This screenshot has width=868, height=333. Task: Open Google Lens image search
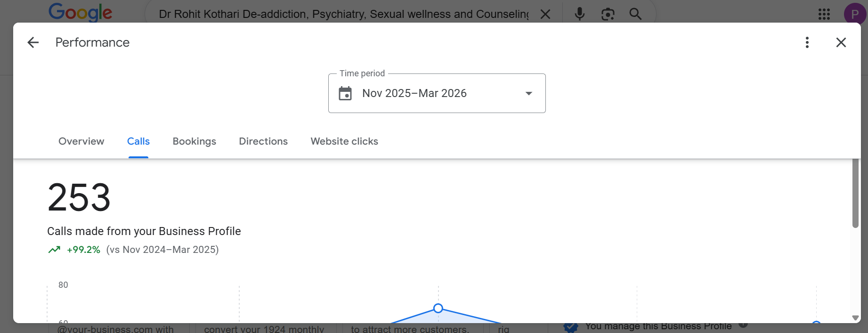coord(608,14)
